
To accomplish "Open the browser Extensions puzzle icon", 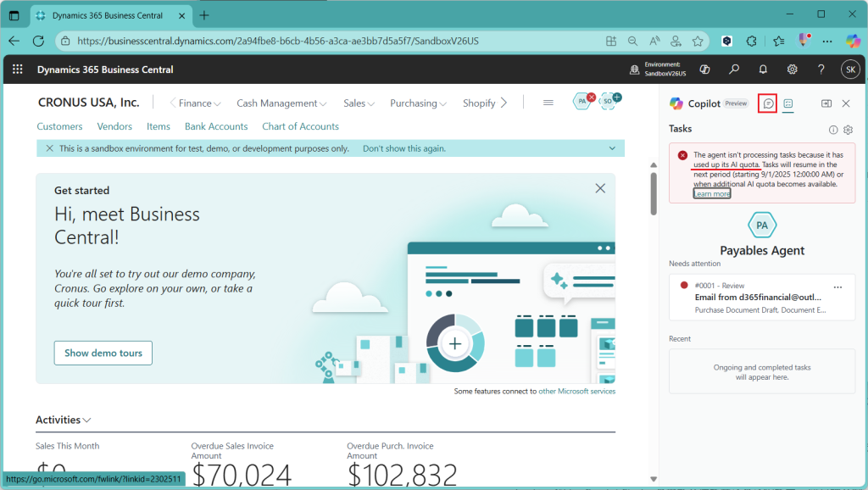I will coord(751,41).
